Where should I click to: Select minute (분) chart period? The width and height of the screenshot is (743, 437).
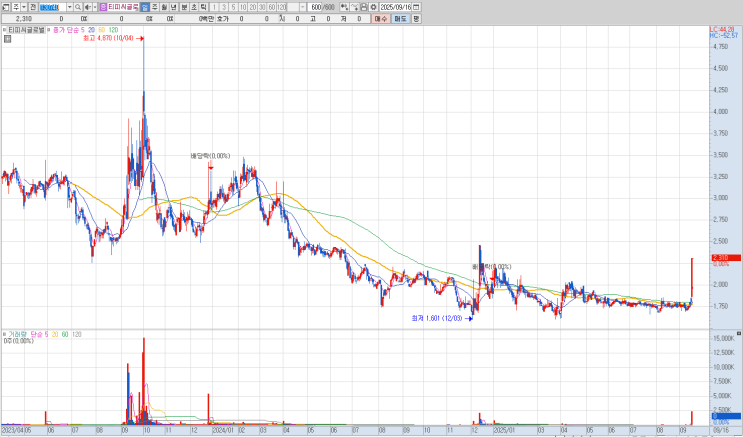[185, 7]
